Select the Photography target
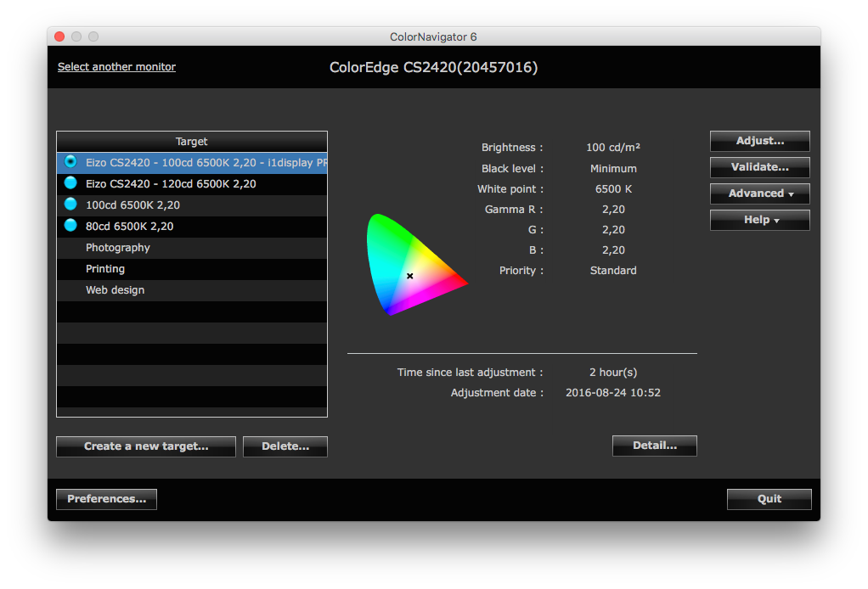868x589 pixels. 192,248
